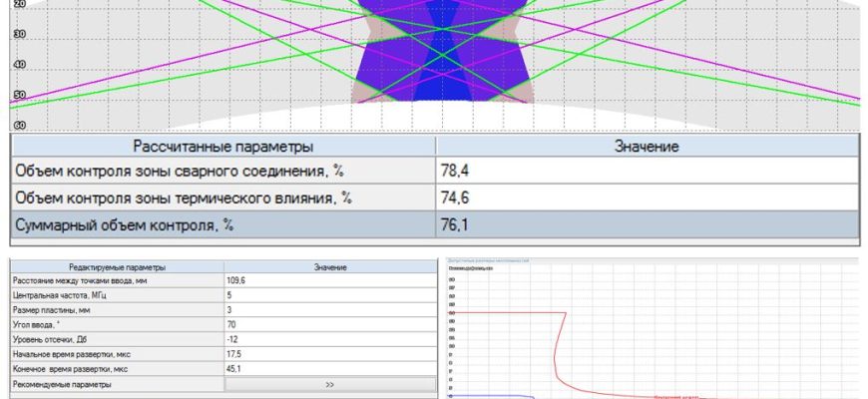
Task: Click the 76,1 total control volume cell
Action: pyautogui.click(x=646, y=225)
